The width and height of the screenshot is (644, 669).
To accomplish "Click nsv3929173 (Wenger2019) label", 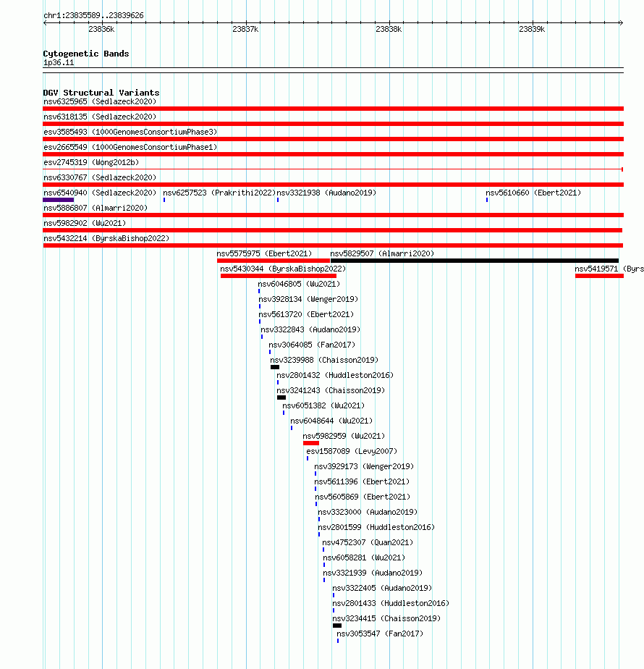I will tap(364, 466).
